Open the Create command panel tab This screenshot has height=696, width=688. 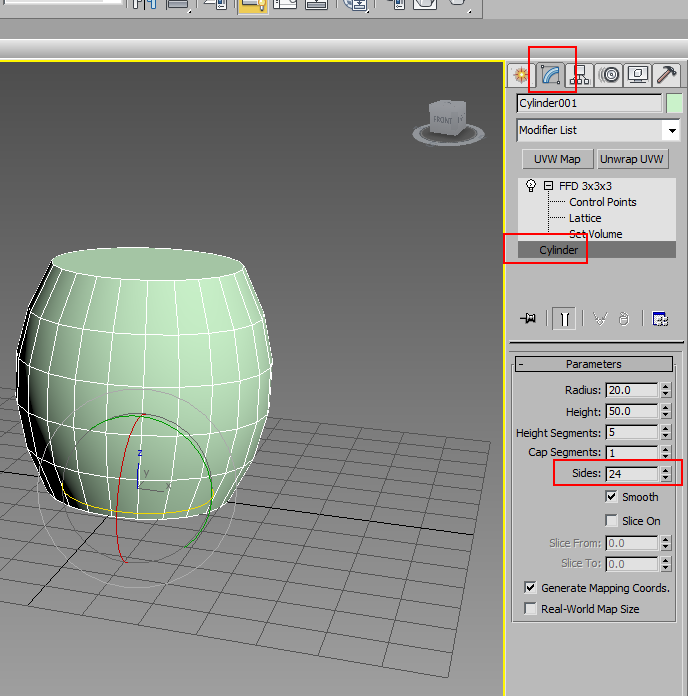520,75
